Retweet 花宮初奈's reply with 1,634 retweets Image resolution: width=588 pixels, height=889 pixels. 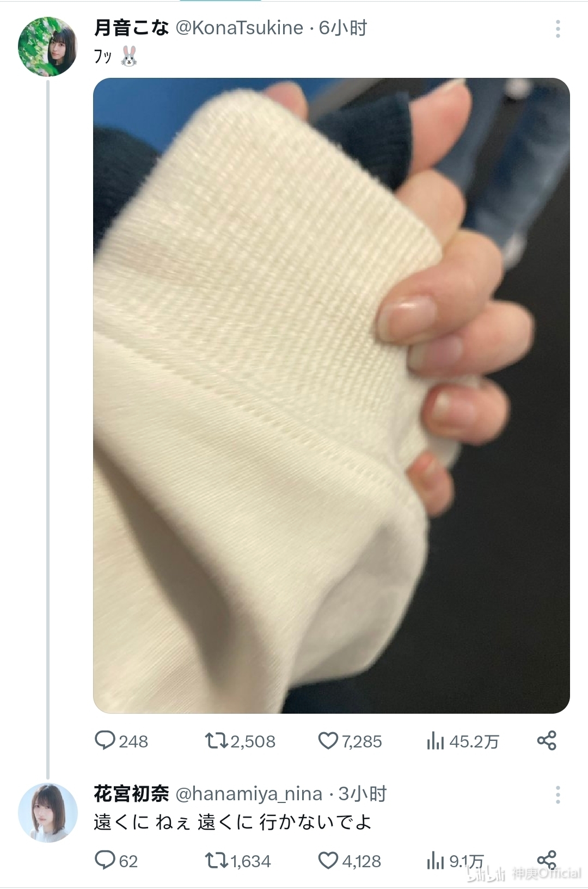pyautogui.click(x=238, y=861)
